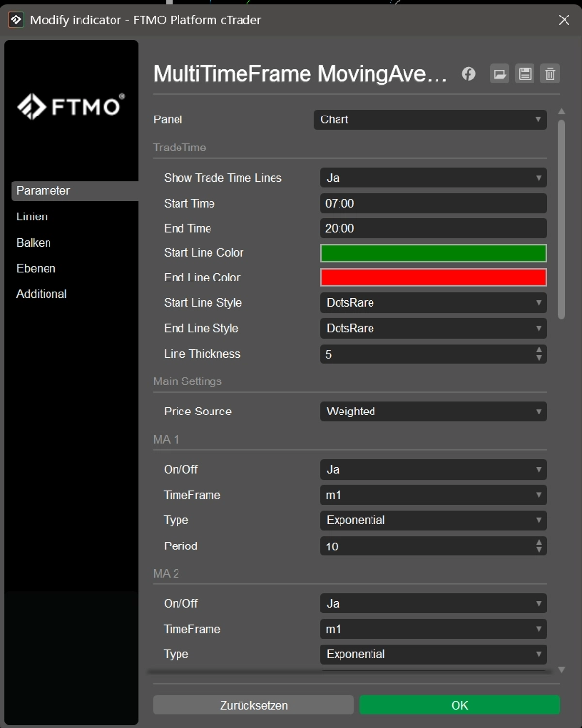
Task: Open End Line Style DotsRare dropdown
Action: click(433, 328)
